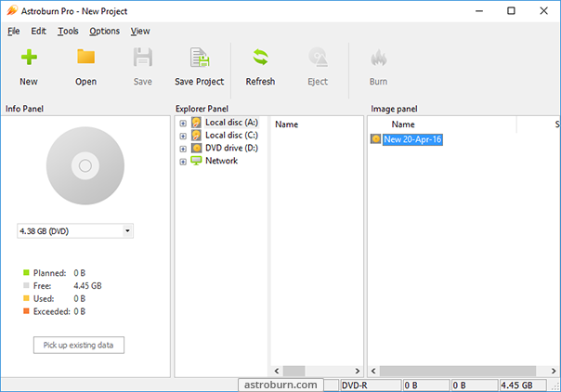The image size is (561, 392).
Task: Click the green Planned color square
Action: (26, 273)
